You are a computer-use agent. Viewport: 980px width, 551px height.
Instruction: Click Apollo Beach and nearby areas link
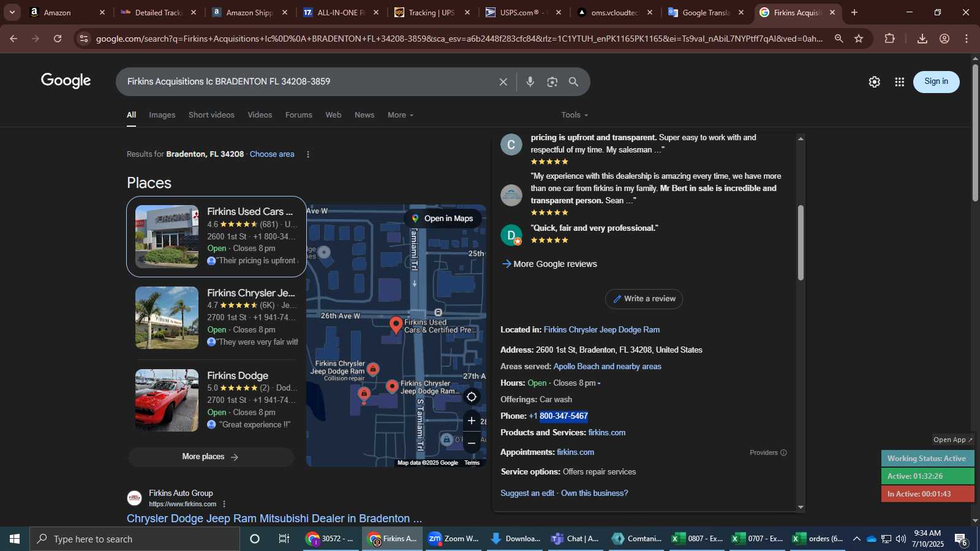[x=608, y=367]
